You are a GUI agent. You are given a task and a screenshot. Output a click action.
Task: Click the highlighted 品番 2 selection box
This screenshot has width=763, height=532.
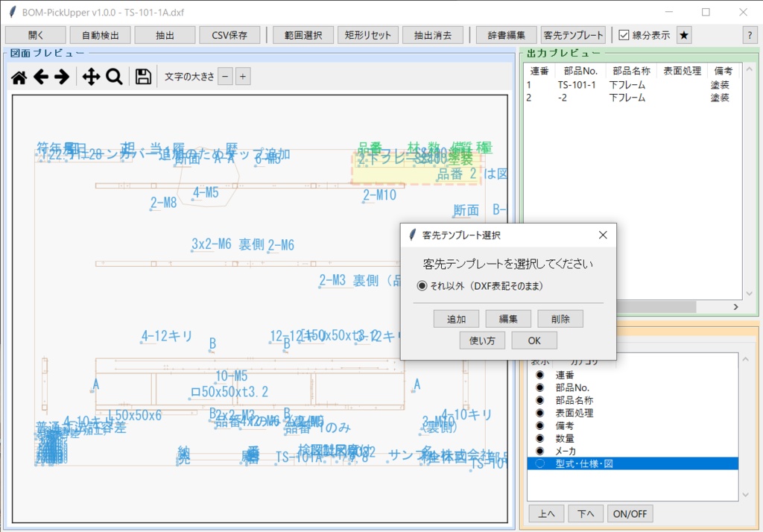coord(417,168)
